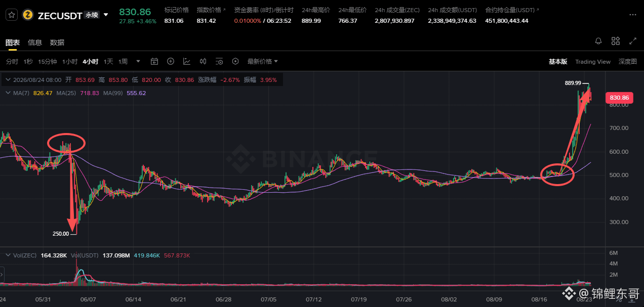Open the layout widgets grid icon
This screenshot has width=644, height=307.
coord(616,41)
